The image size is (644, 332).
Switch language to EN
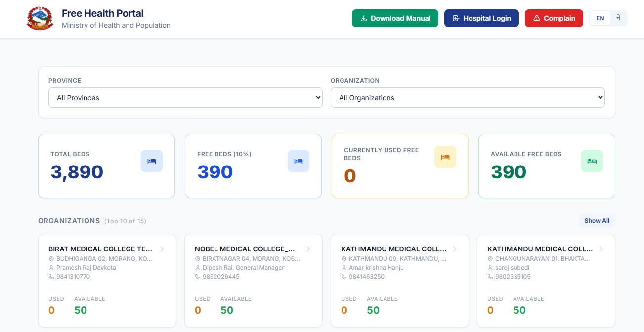(600, 18)
